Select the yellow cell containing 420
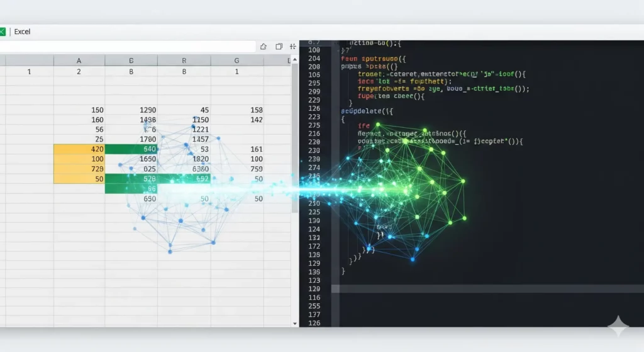Screen dimensions: 644x352 point(79,150)
